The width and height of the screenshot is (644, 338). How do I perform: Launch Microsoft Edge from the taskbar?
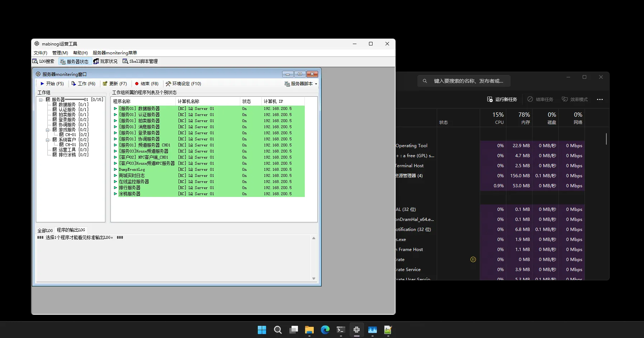coord(325,330)
